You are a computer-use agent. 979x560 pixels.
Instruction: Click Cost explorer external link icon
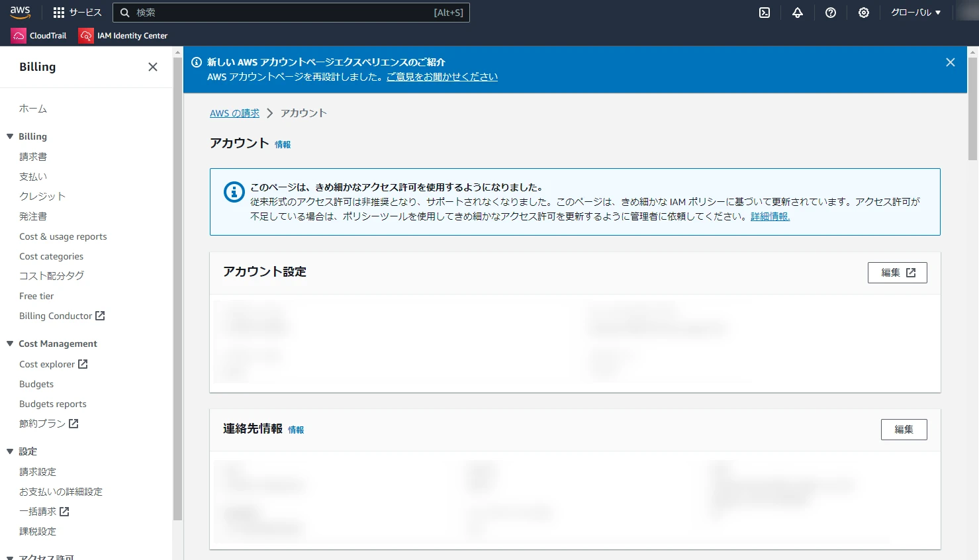coord(83,364)
